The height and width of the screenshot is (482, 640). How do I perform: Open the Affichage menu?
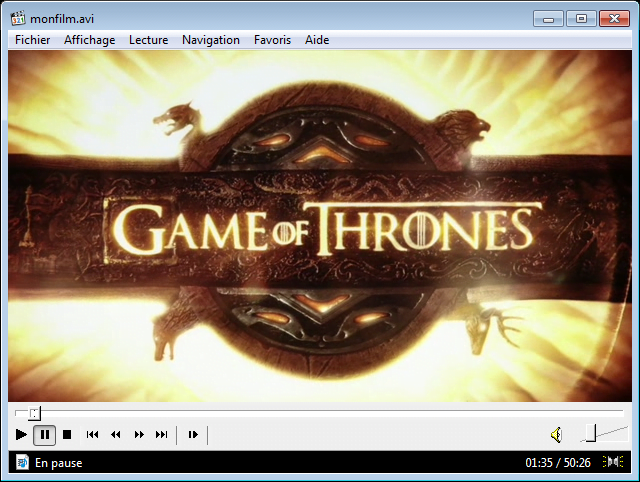(89, 40)
